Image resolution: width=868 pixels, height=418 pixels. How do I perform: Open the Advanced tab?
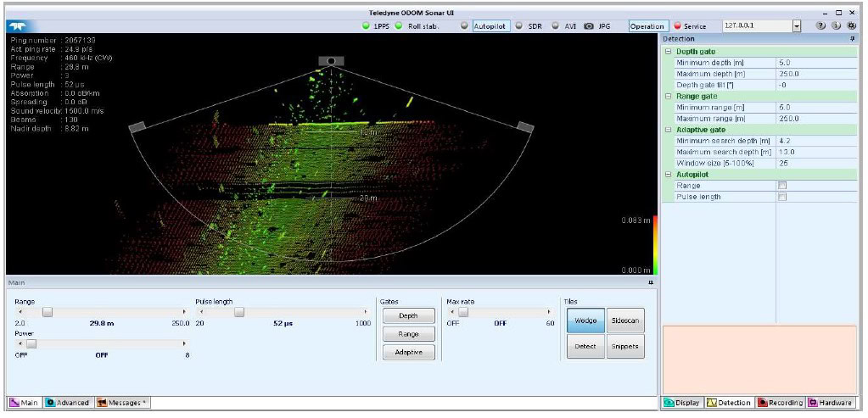(x=68, y=403)
